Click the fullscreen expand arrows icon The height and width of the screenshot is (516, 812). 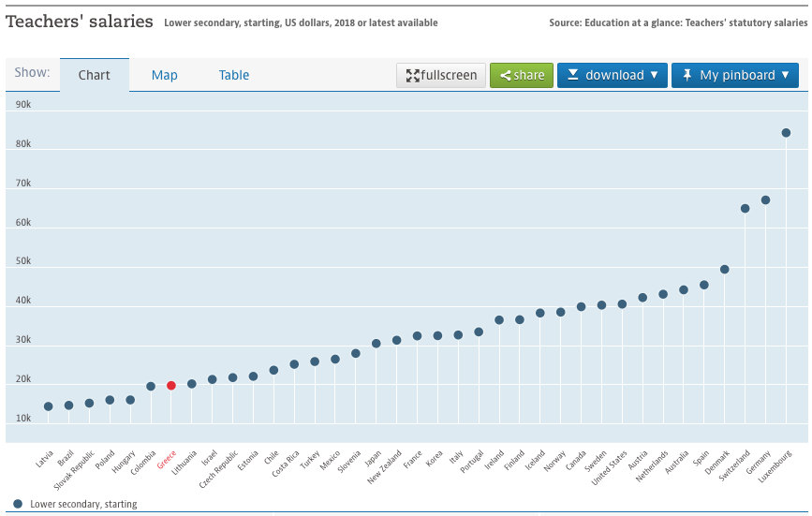click(x=412, y=76)
